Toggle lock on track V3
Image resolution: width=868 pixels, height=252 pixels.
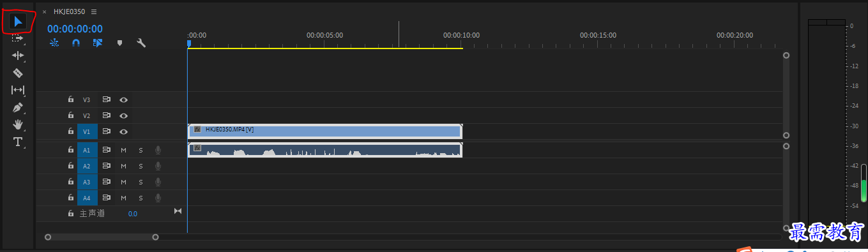click(x=71, y=100)
